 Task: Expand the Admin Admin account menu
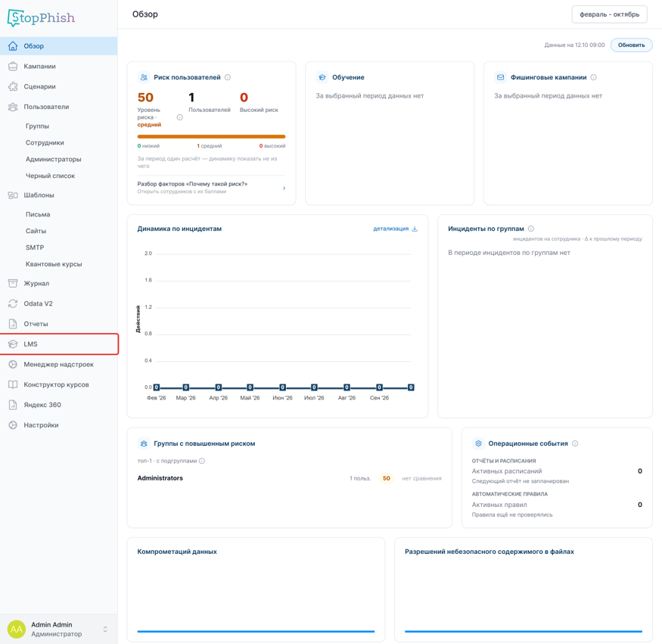(x=105, y=629)
